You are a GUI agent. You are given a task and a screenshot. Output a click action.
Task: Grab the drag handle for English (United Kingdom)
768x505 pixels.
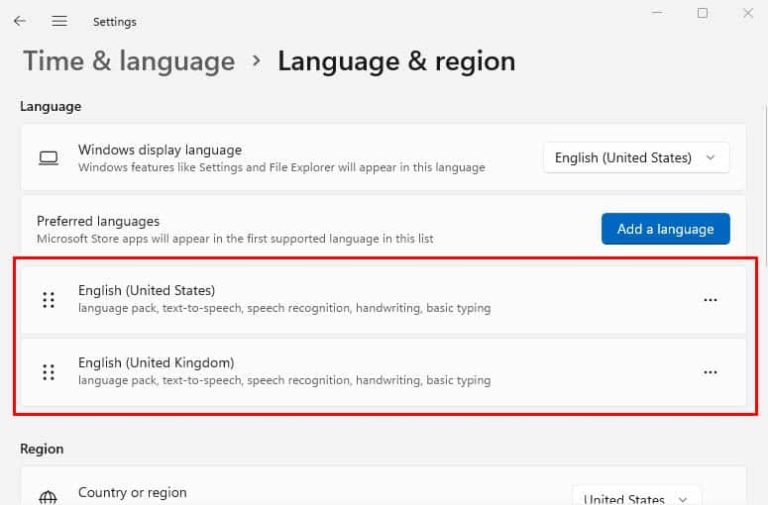(x=48, y=372)
